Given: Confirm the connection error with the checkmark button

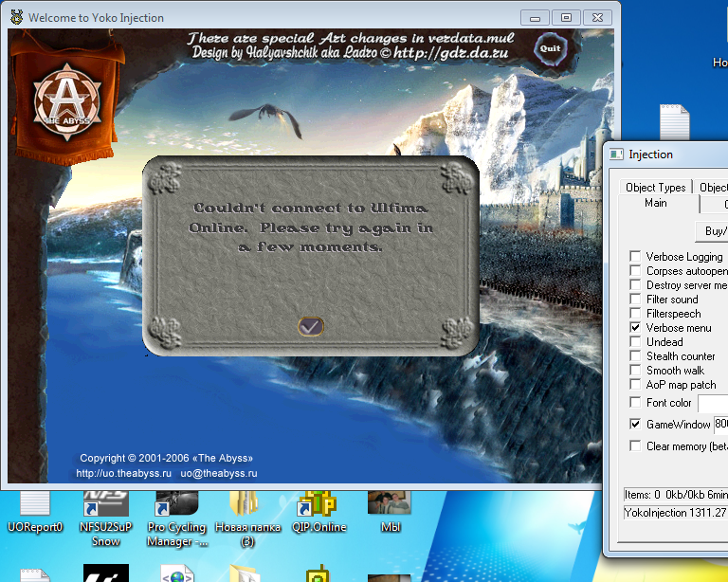Looking at the screenshot, I should 310,327.
